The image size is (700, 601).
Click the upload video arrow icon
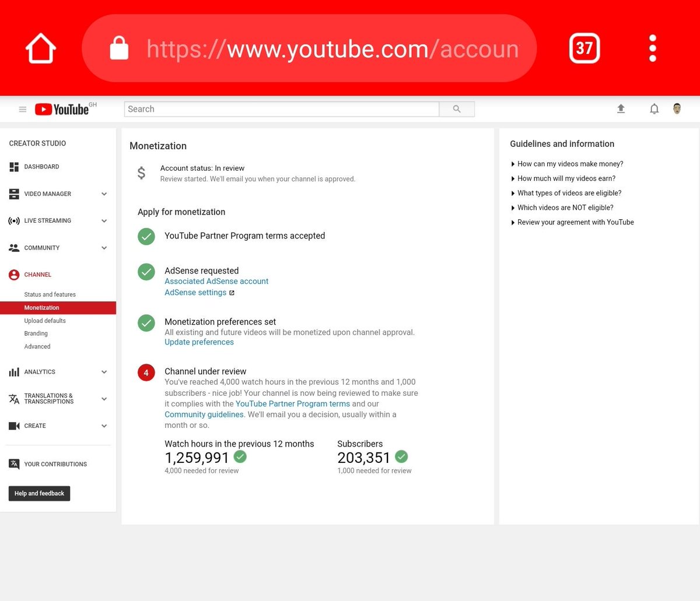pos(621,108)
